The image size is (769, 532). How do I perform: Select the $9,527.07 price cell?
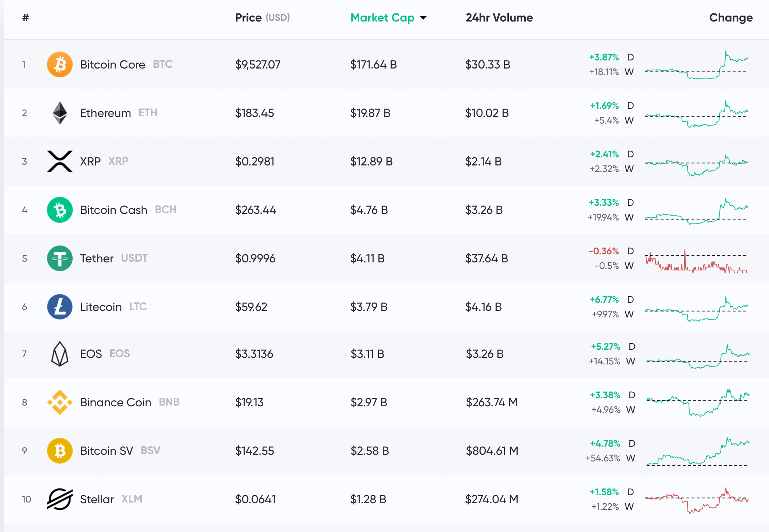pos(258,64)
